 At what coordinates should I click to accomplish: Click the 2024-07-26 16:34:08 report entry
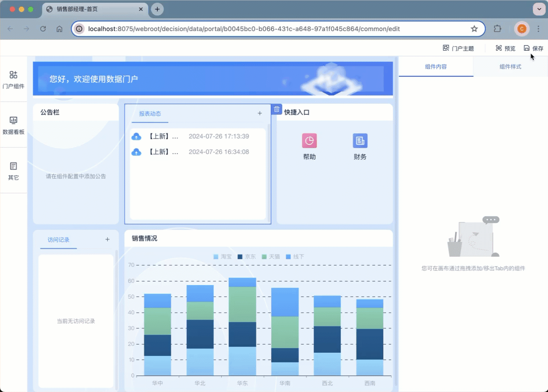198,152
